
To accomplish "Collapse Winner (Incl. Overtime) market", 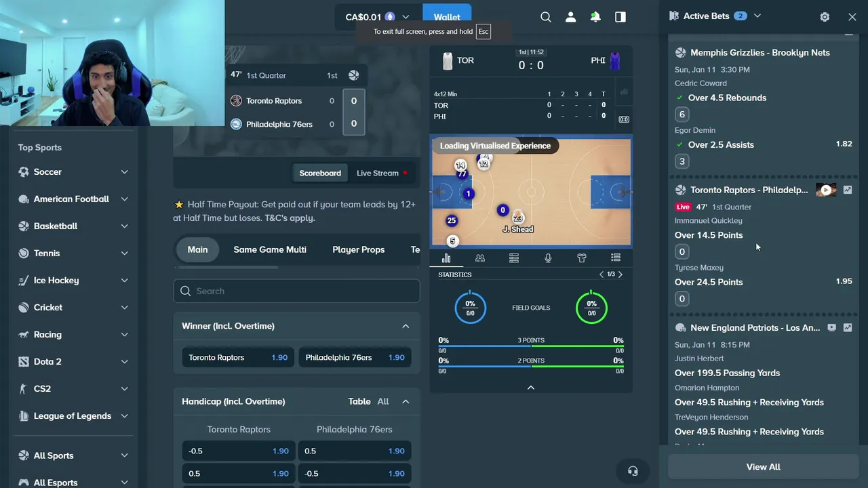I will (x=406, y=326).
